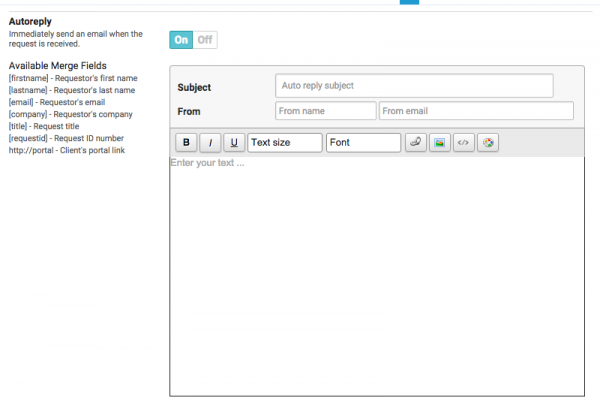Select the [lastname] merge field line

coord(72,90)
